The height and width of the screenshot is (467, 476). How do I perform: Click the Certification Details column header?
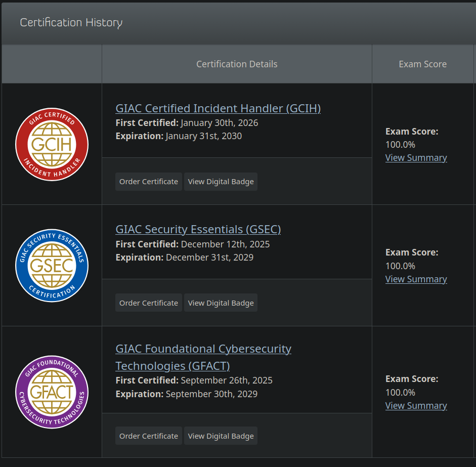237,64
